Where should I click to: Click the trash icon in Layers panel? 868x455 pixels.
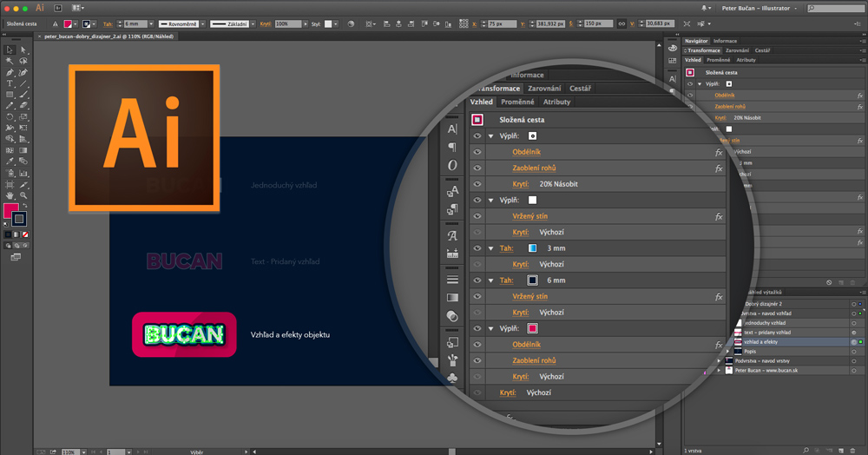(852, 450)
